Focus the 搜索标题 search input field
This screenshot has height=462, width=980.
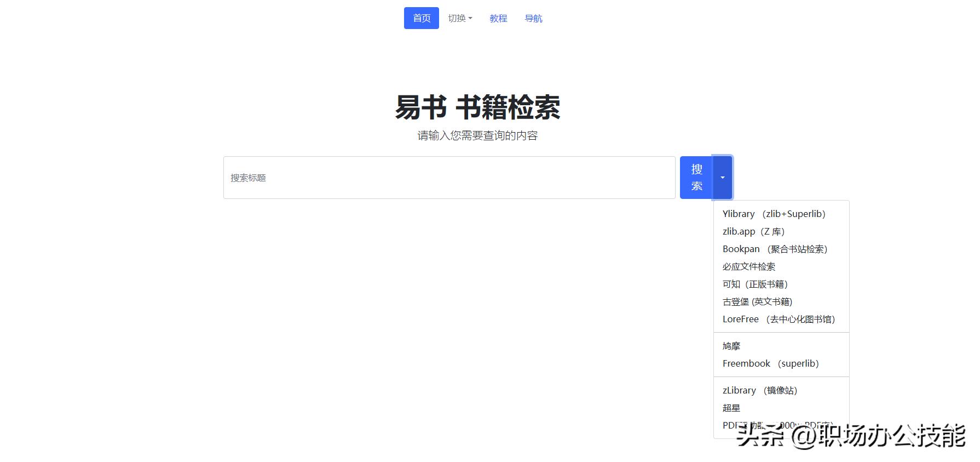coord(449,178)
